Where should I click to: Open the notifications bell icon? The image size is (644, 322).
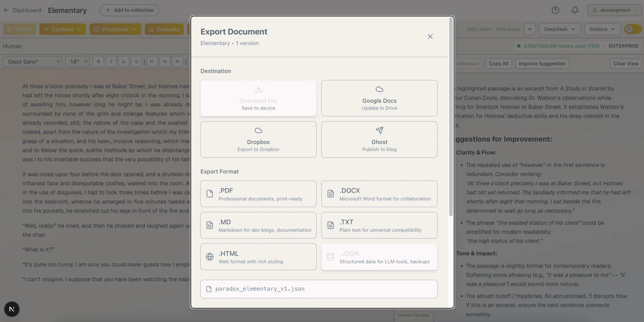pyautogui.click(x=575, y=10)
